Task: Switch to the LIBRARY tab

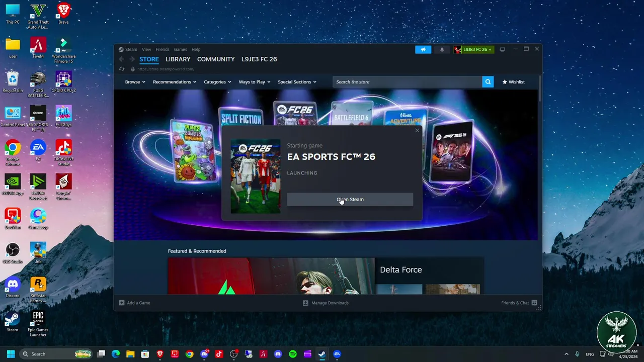Action: click(x=178, y=59)
